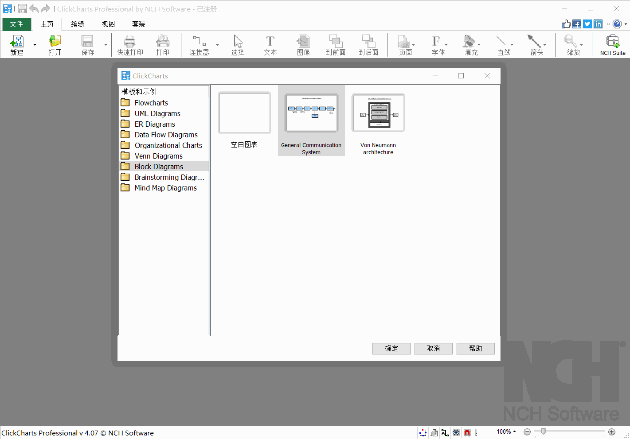The width and height of the screenshot is (630, 439).
Task: Select the Text tool T icon
Action: coord(270,44)
